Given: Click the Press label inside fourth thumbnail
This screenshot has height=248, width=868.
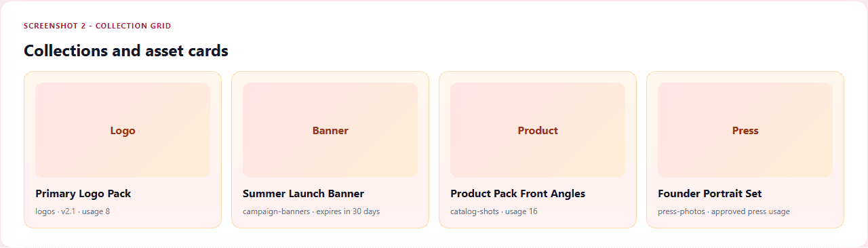Looking at the screenshot, I should 745,130.
